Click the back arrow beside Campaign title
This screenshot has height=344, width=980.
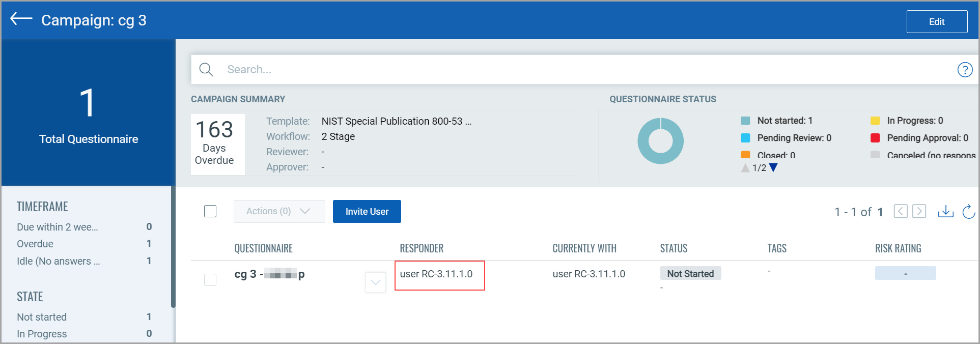tap(21, 19)
